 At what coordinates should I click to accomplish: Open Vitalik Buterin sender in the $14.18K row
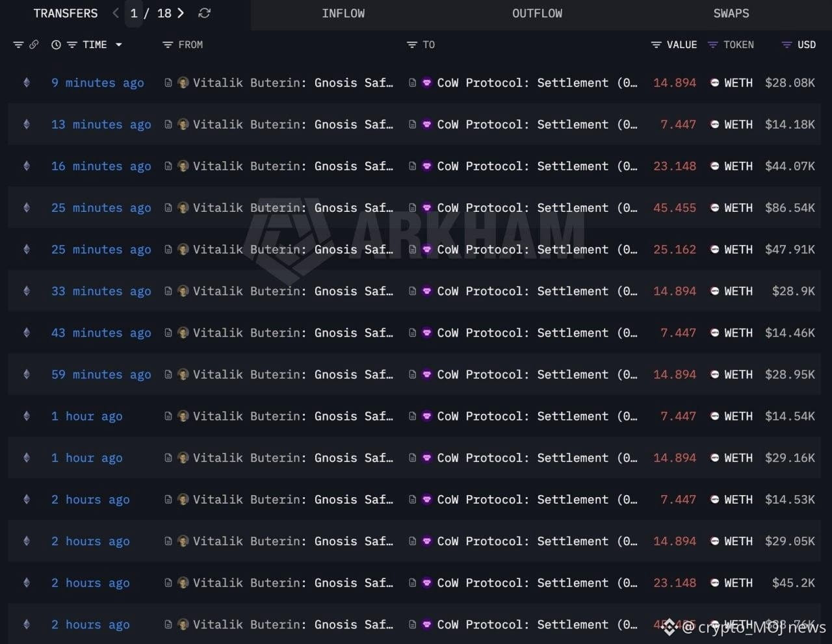click(293, 124)
